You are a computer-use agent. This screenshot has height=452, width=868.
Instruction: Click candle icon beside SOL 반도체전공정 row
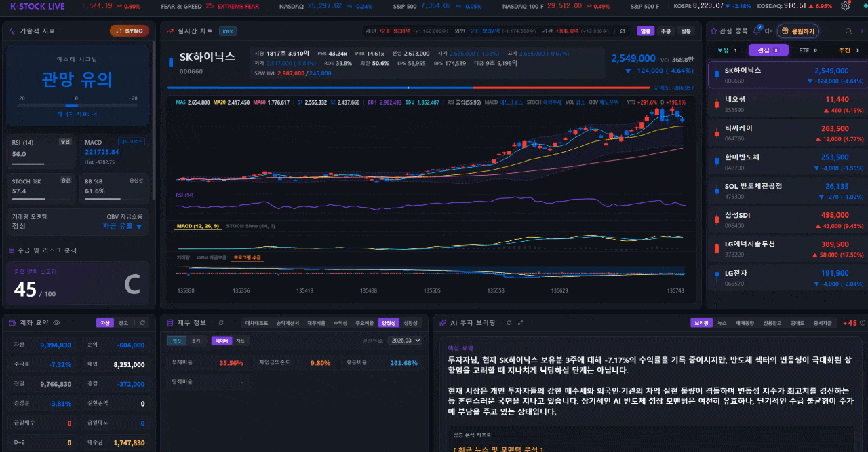pyautogui.click(x=716, y=191)
